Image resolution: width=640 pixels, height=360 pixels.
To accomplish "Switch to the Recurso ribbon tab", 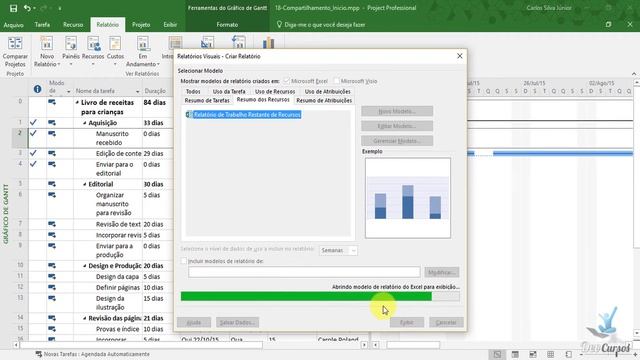I will click(73, 25).
